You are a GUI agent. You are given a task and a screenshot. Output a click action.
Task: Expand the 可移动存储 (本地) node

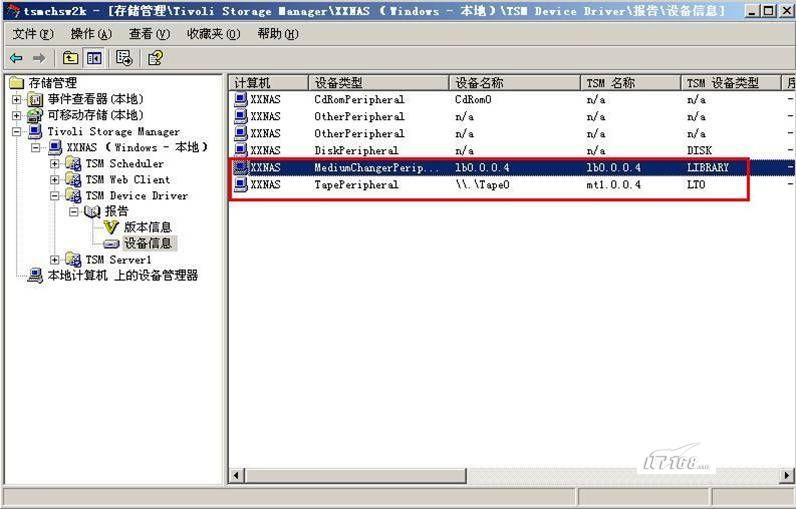point(16,116)
